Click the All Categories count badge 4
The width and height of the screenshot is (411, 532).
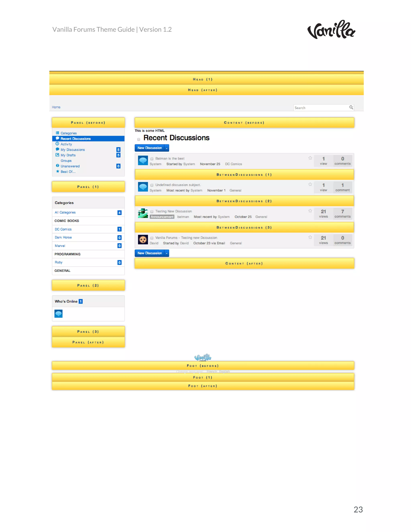[120, 213]
